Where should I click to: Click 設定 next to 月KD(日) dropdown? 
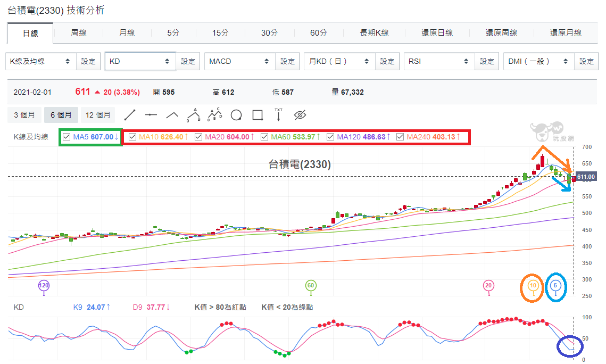[x=387, y=61]
